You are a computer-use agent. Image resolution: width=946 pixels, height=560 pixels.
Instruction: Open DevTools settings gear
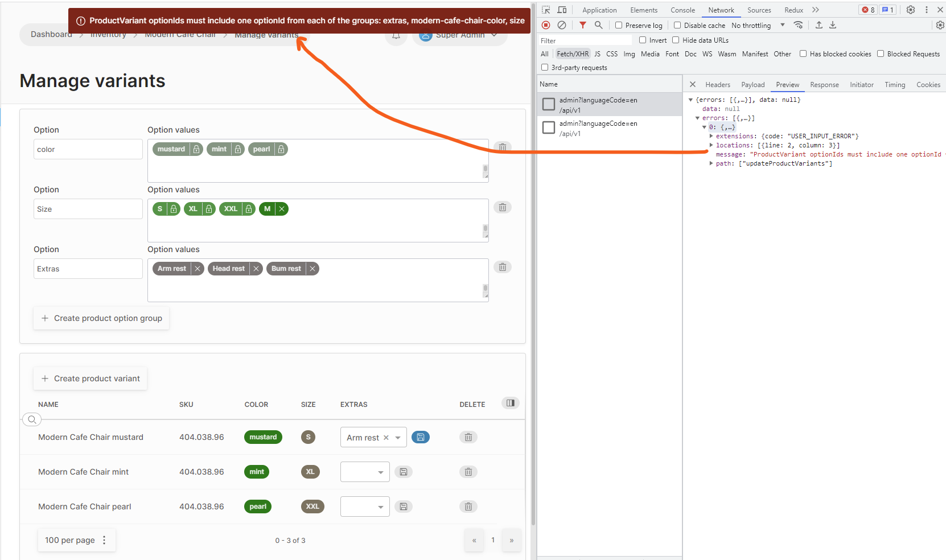click(x=911, y=10)
